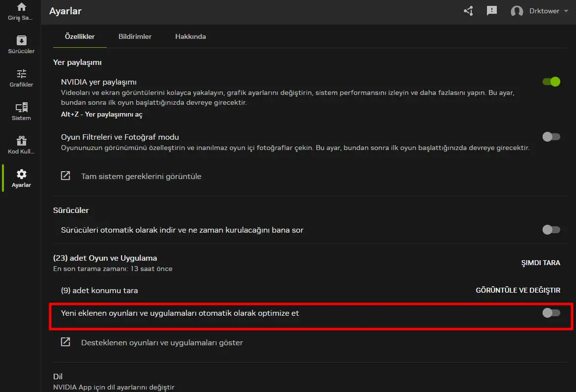Image resolution: width=576 pixels, height=392 pixels.
Task: Open Desteklenen oyunları ve uygulamaları göster link
Action: click(162, 342)
